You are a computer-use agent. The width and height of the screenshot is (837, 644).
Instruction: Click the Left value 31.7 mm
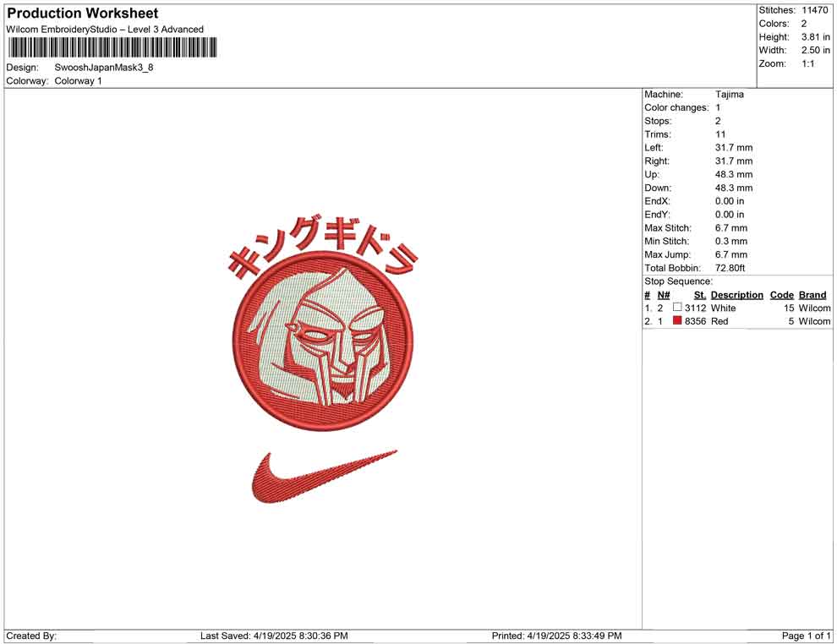(734, 148)
